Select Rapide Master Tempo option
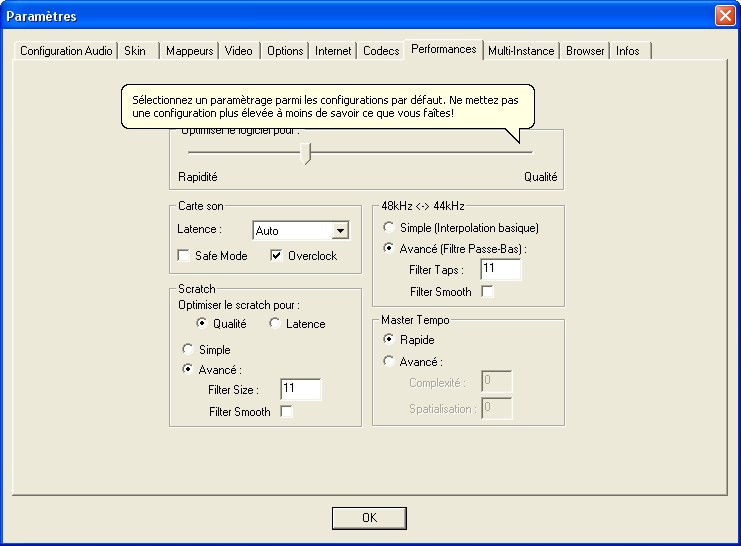 [x=390, y=340]
